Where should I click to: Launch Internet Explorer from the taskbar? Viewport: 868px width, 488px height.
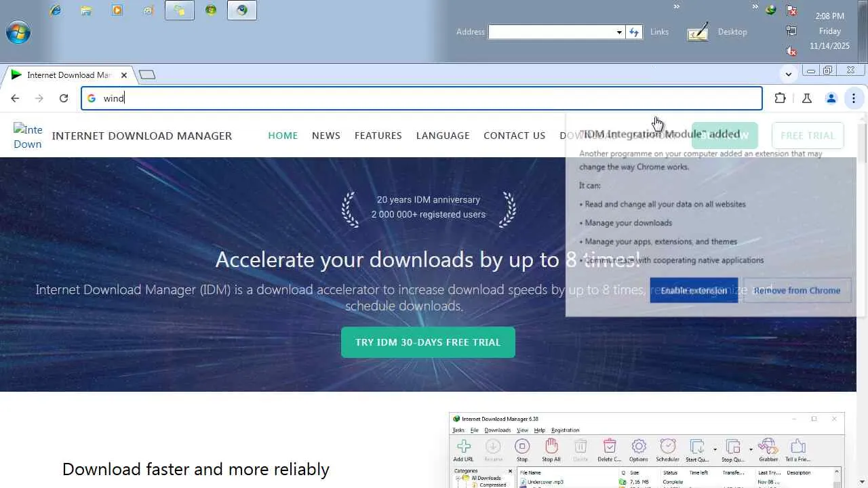click(56, 10)
